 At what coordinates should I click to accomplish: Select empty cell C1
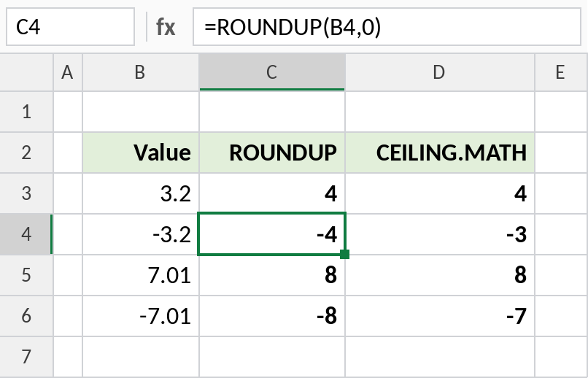tap(272, 112)
